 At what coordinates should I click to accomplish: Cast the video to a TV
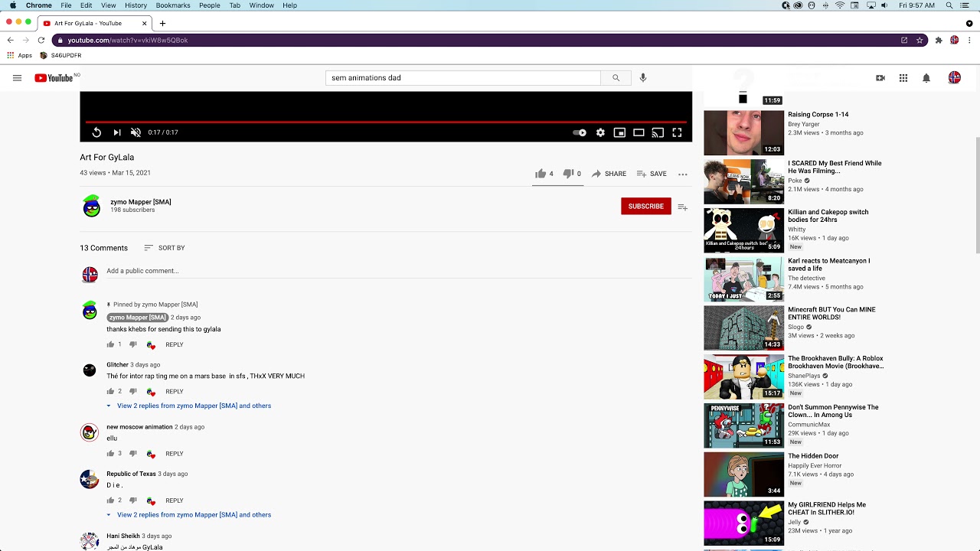[x=658, y=132]
